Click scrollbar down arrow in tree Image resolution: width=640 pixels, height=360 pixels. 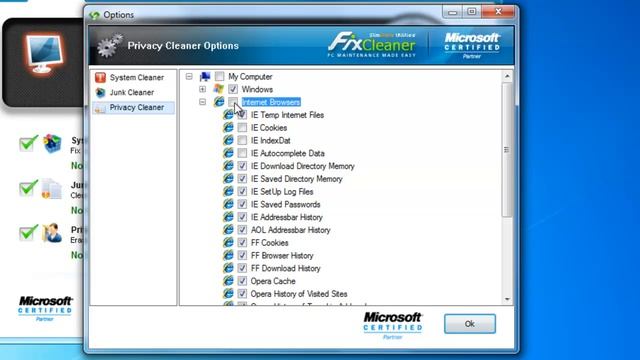(x=507, y=300)
